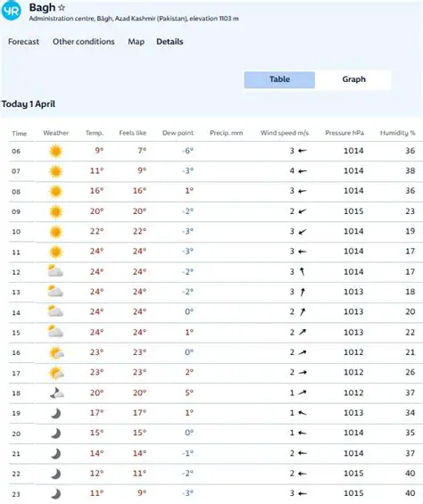Click the partly cloudy icon at 14

[55, 311]
